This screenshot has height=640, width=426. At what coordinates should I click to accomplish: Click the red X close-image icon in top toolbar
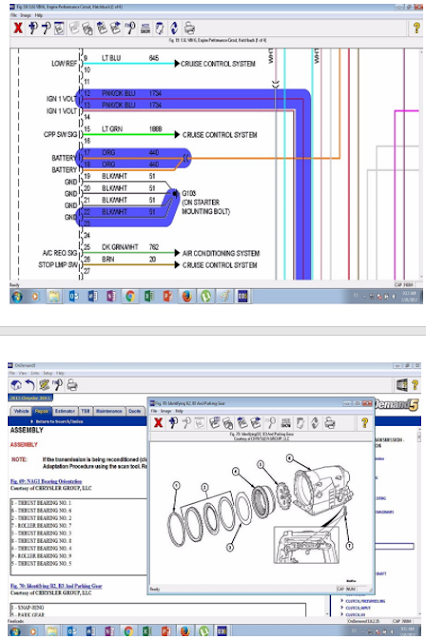[x=18, y=28]
